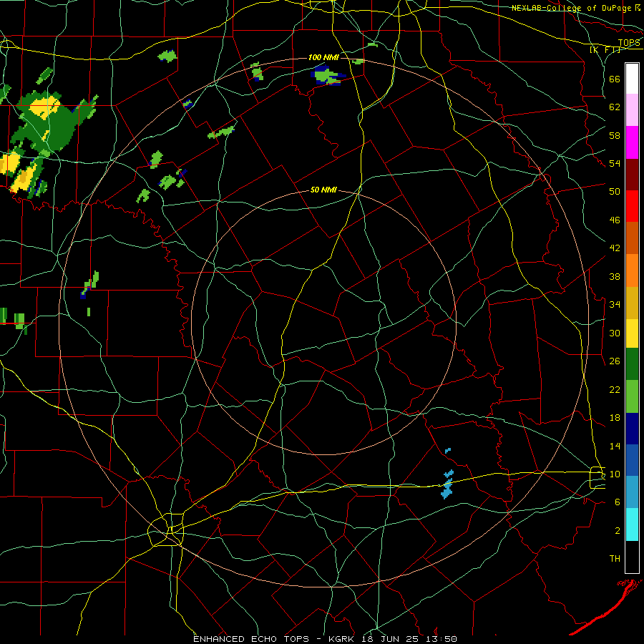
Task: Click the light green legend swatch
Action: click(632, 396)
